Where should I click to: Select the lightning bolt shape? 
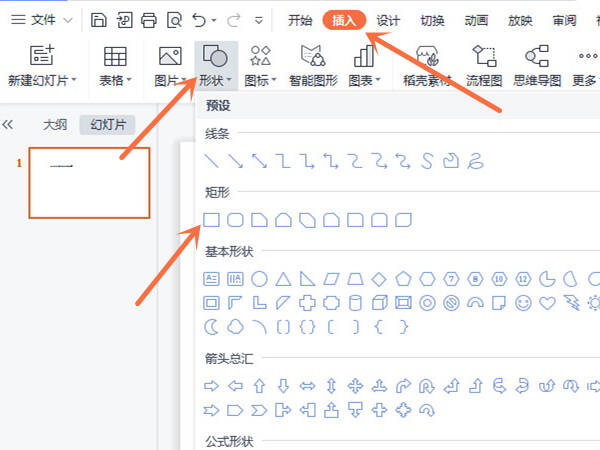[572, 303]
